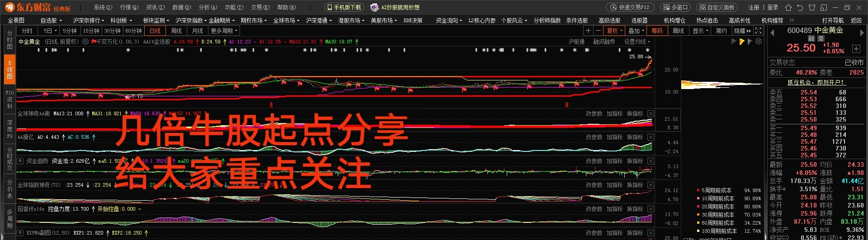The image size is (868, 240).
Task: Close the 资金趋势 indicator pane
Action: pyautogui.click(x=651, y=161)
